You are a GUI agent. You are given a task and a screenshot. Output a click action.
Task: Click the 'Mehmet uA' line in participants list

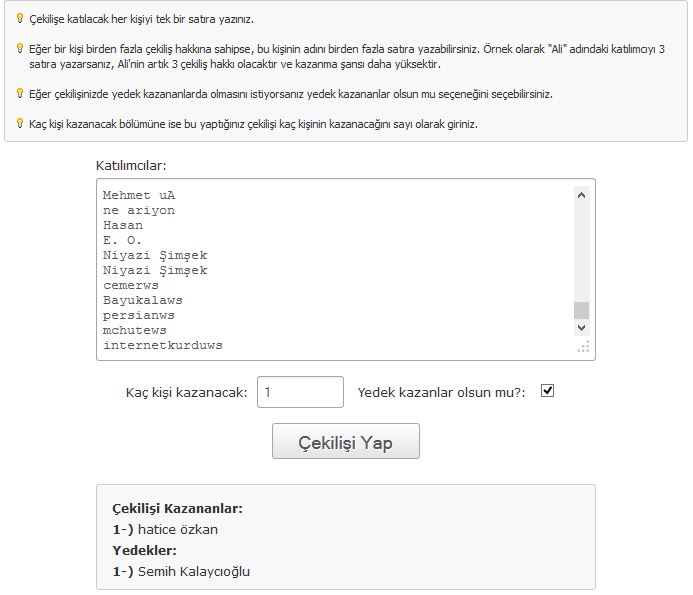139,195
